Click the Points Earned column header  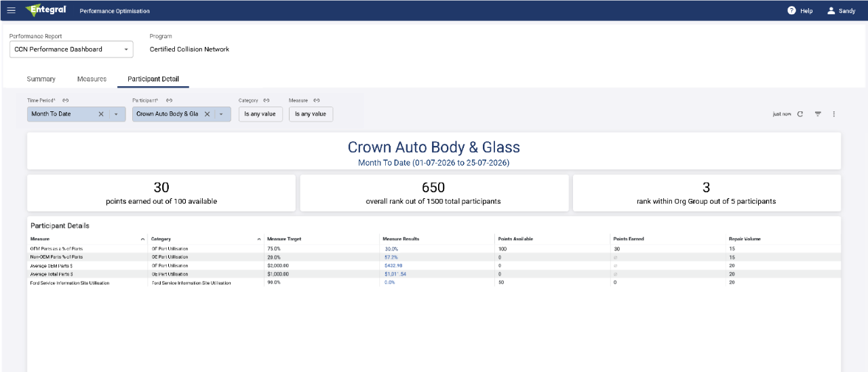point(629,239)
